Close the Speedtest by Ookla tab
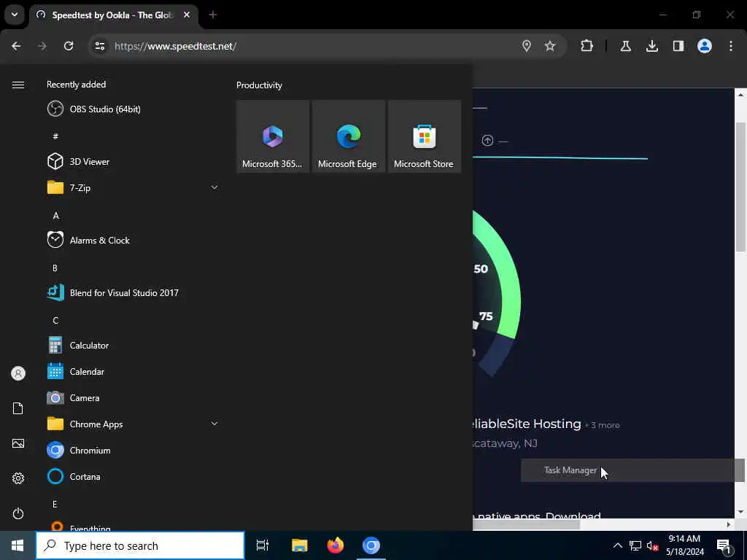Image resolution: width=747 pixels, height=560 pixels. pos(187,15)
